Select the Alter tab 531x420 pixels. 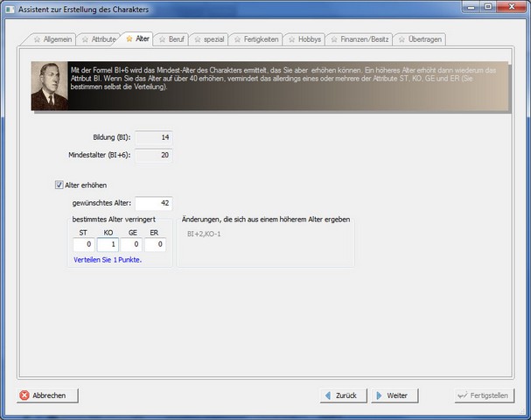pyautogui.click(x=137, y=38)
